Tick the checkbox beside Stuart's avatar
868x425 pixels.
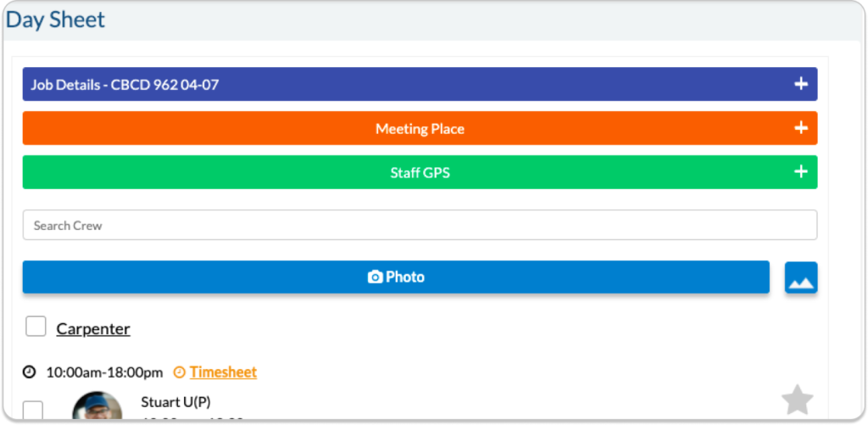pos(33,411)
